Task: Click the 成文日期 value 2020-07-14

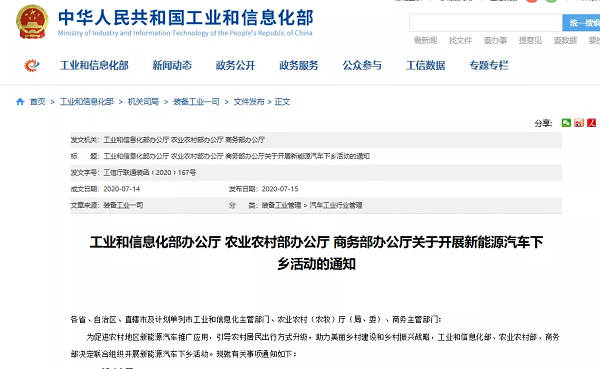Action: click(x=122, y=189)
